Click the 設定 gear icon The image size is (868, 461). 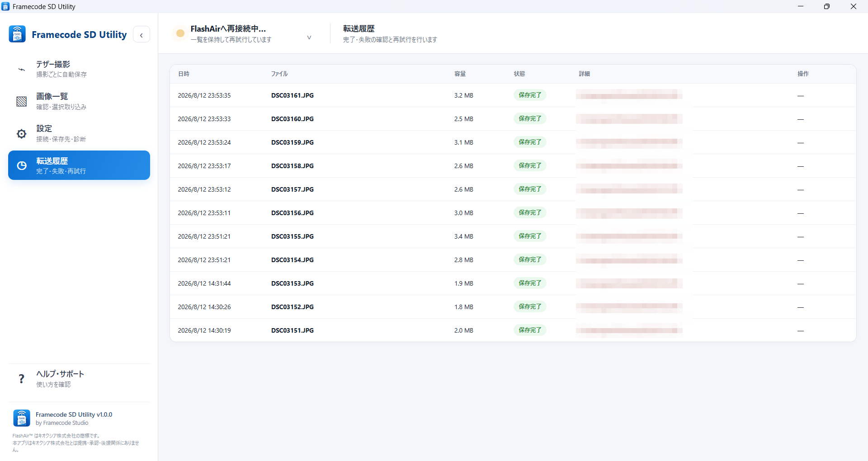[x=22, y=134]
